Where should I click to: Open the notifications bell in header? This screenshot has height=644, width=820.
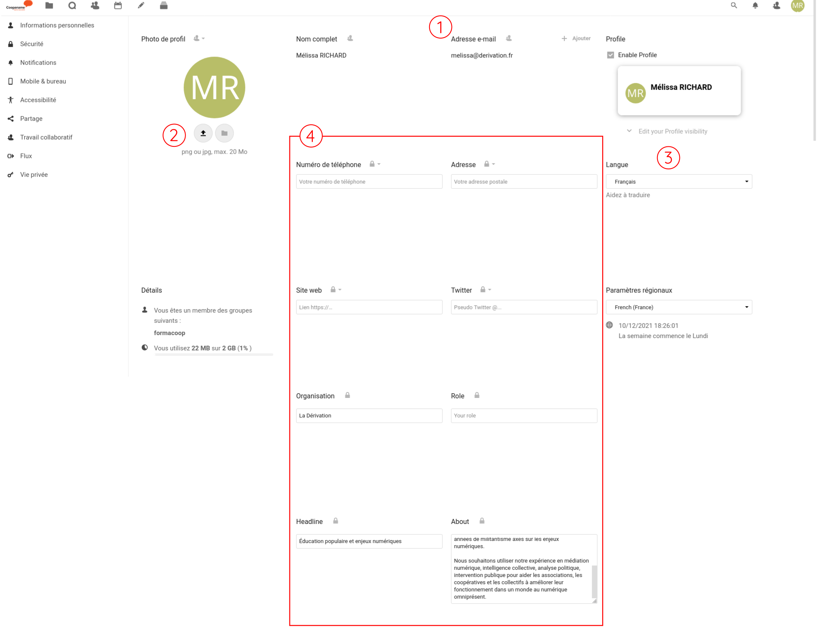(755, 6)
